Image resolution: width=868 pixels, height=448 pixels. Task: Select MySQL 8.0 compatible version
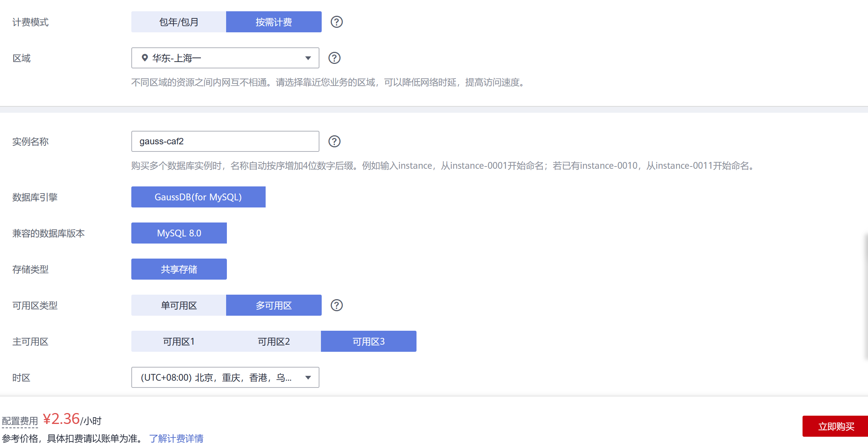pos(179,233)
